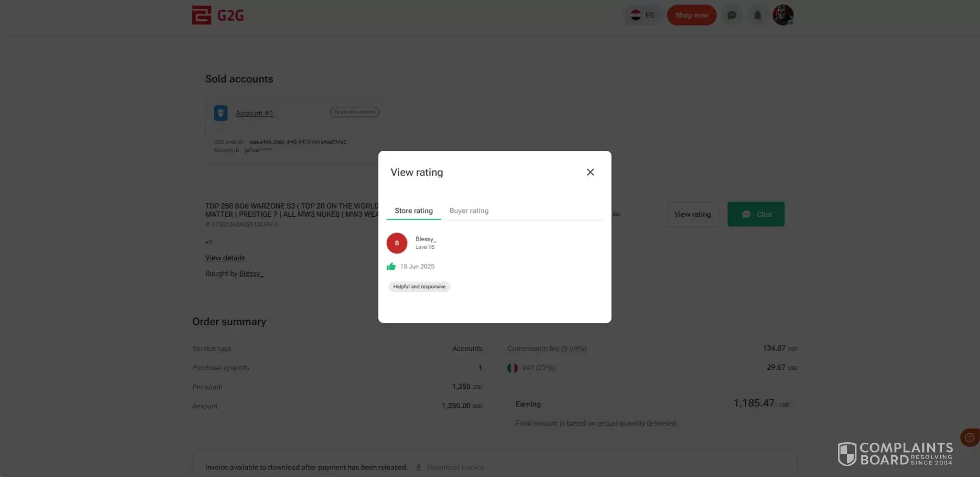Click the Account #1 shield icon

(220, 113)
